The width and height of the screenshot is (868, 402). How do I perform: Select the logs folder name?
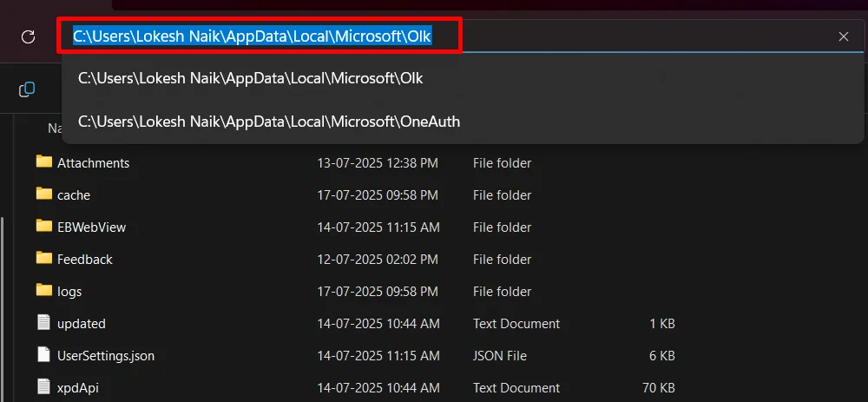[x=69, y=292]
